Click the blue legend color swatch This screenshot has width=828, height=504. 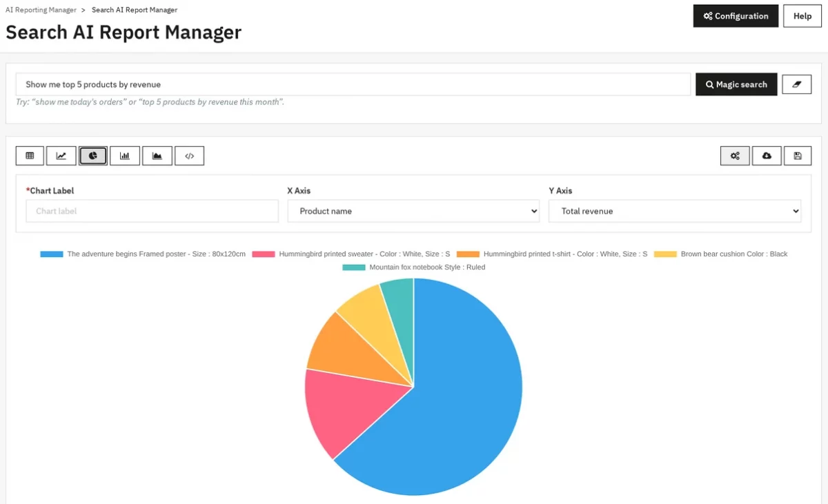click(x=52, y=254)
